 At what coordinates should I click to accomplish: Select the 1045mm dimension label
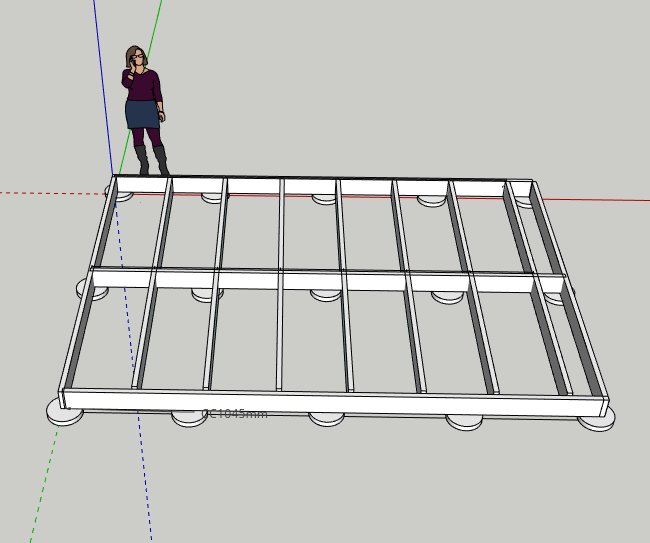pyautogui.click(x=235, y=413)
